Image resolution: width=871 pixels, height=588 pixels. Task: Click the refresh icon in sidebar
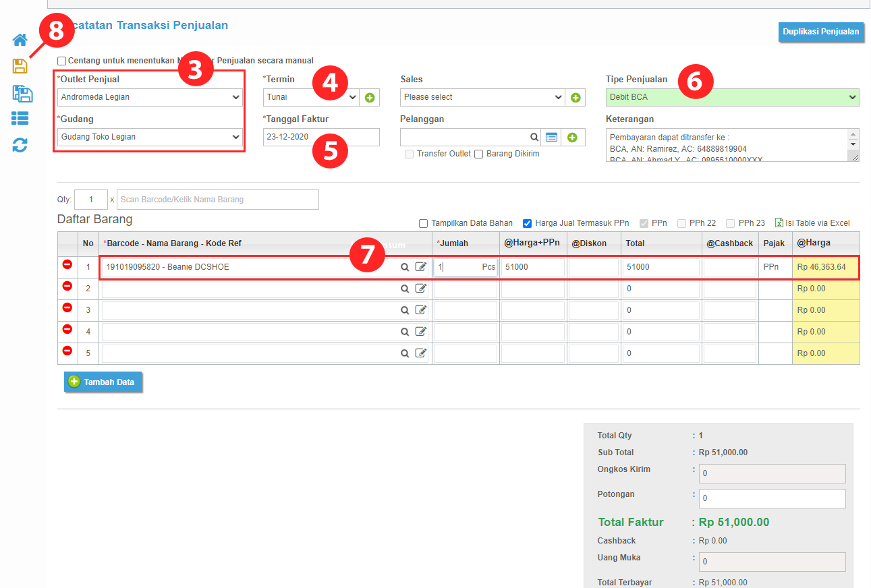tap(20, 144)
